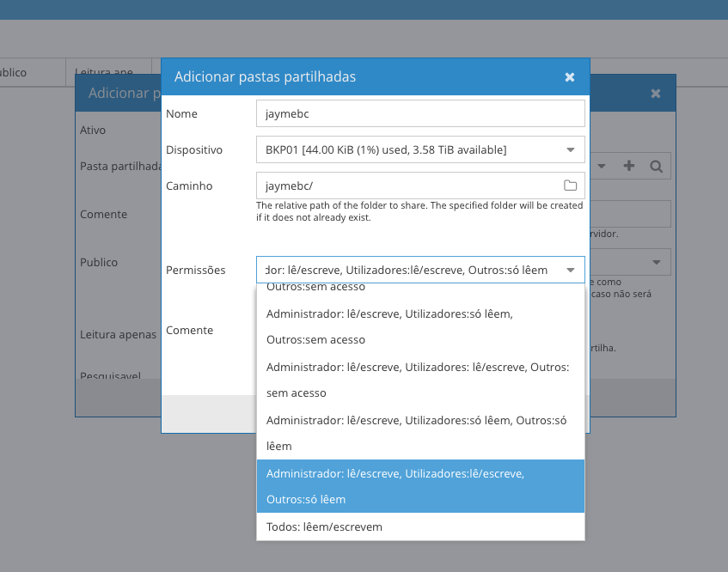Collapse the Permissões dropdown arrow
Viewport: 728px width, 572px height.
[x=570, y=271]
